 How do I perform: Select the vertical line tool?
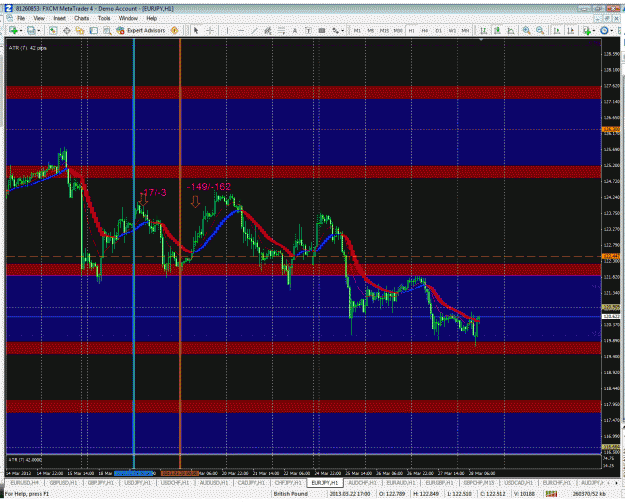pos(227,30)
